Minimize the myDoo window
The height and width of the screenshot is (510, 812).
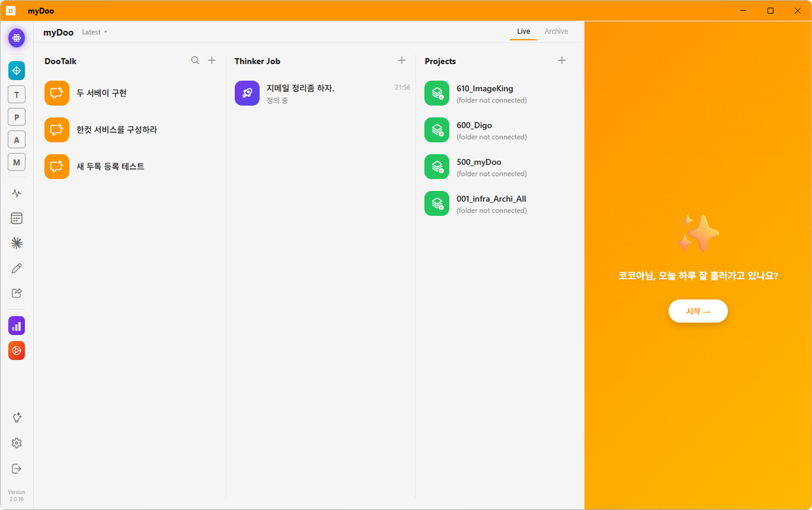(x=743, y=11)
